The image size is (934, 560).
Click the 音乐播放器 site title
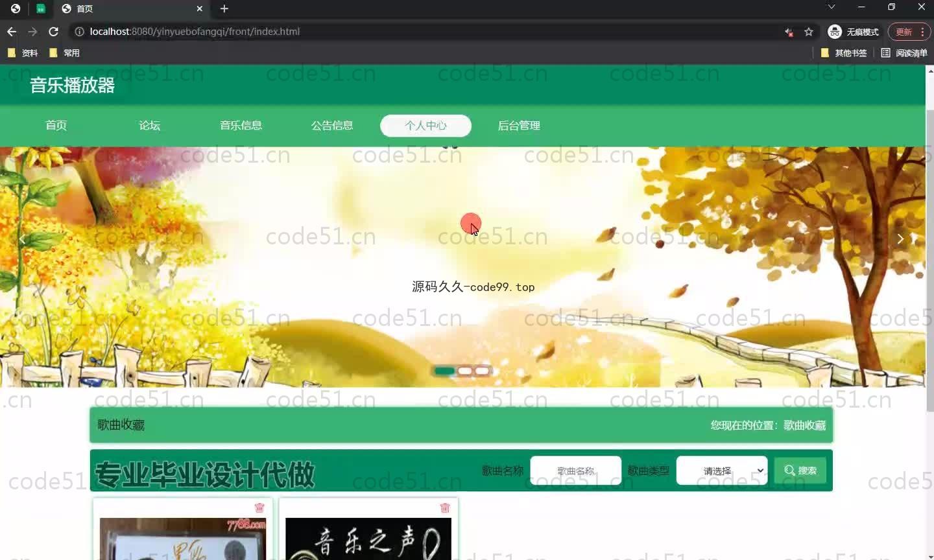pos(72,86)
